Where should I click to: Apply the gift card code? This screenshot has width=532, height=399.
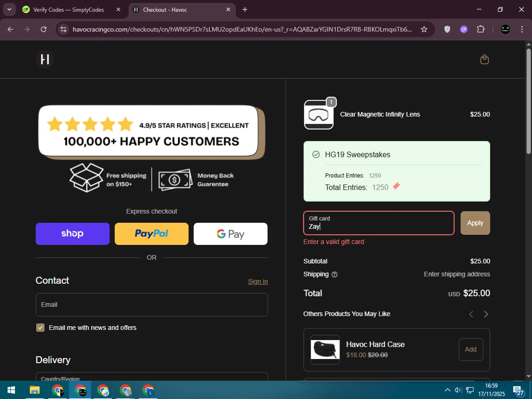coord(475,223)
